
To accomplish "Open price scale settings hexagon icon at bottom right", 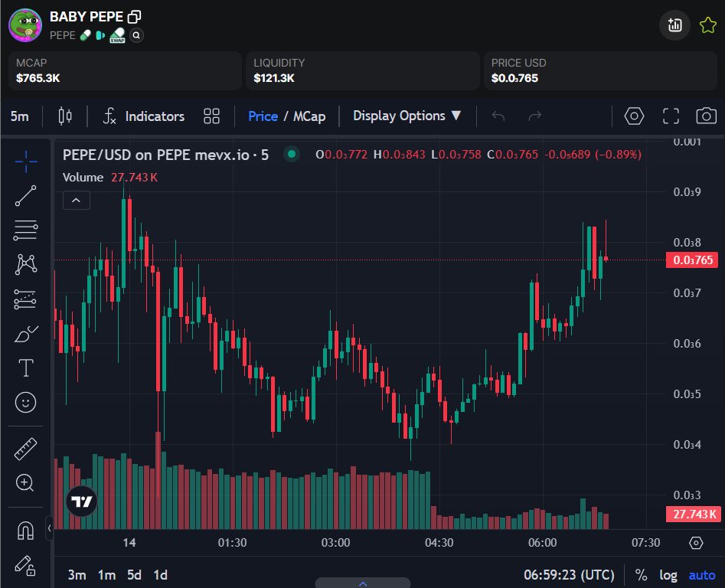I will [x=696, y=543].
